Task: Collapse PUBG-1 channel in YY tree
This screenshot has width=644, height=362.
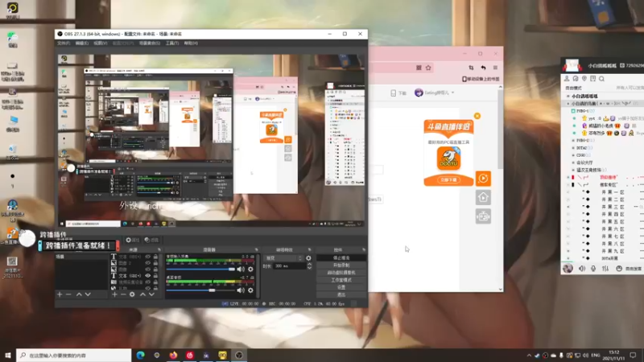Action: (573, 111)
